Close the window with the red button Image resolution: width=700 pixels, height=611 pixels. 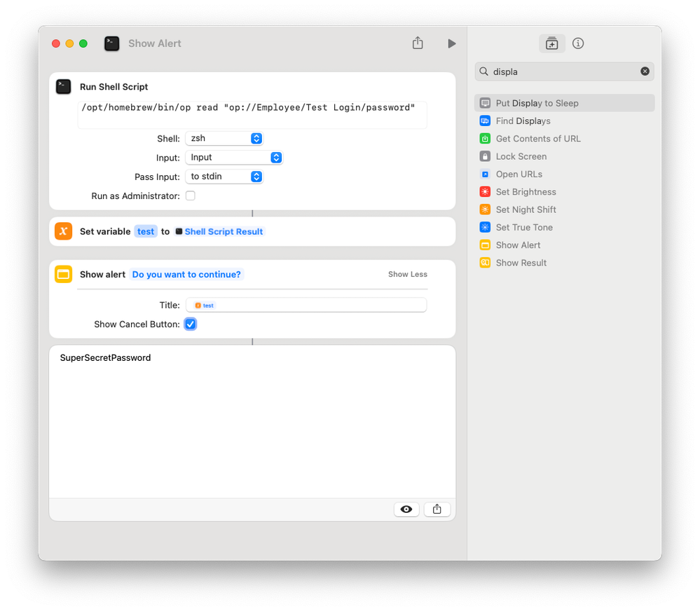click(x=56, y=43)
